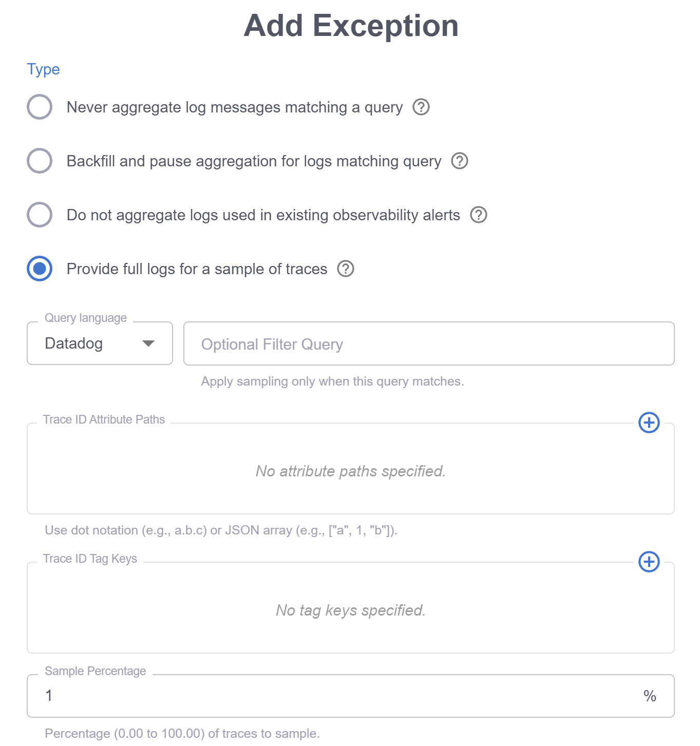Open help for existing observability alerts option
Screen dimensions: 700x746
pos(479,215)
